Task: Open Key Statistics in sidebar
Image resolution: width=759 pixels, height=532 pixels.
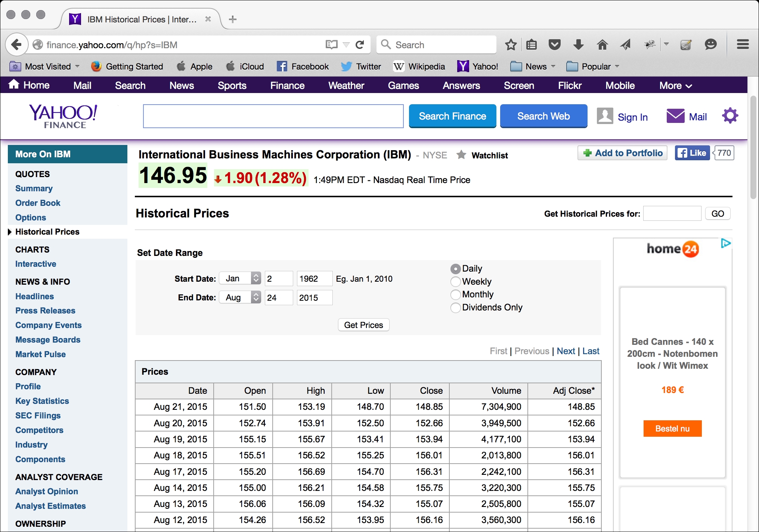Action: tap(42, 401)
